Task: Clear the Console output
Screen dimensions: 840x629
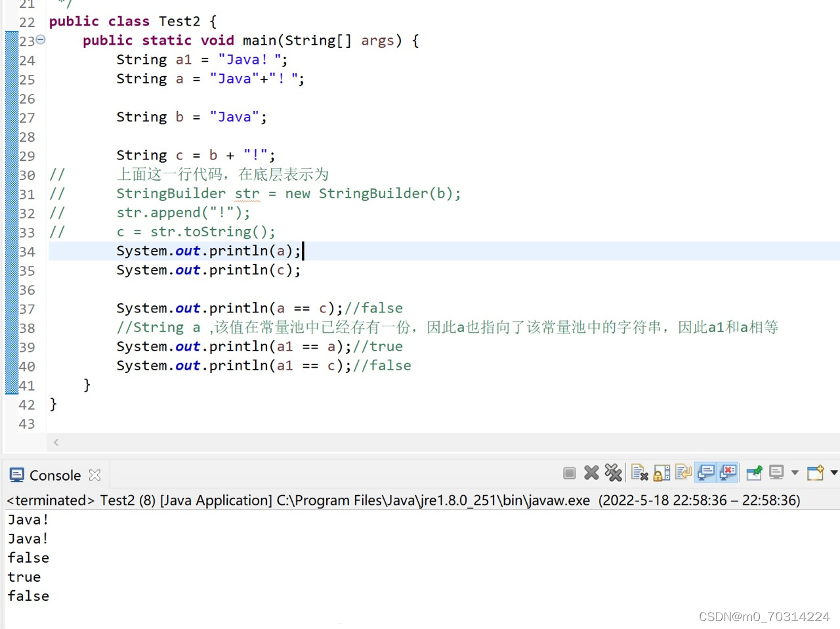Action: click(640, 472)
